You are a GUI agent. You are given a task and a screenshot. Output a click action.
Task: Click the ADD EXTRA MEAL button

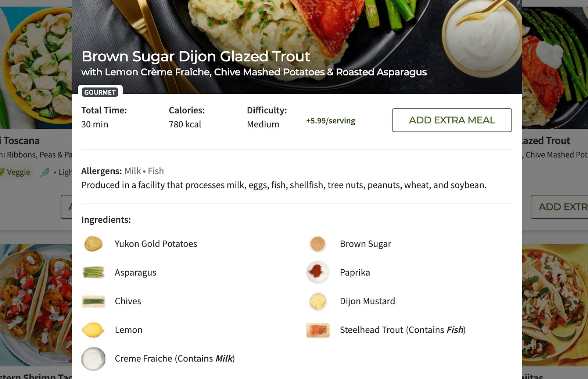point(452,120)
